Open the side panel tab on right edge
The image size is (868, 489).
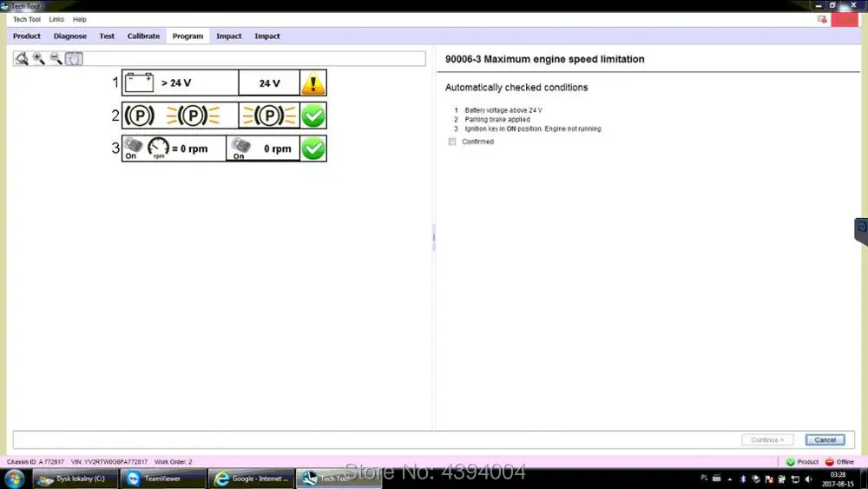(861, 231)
